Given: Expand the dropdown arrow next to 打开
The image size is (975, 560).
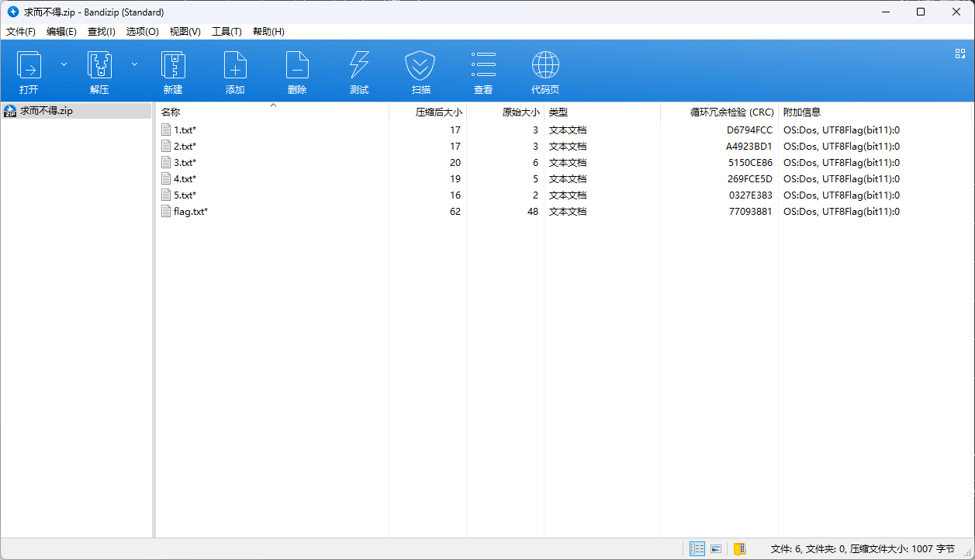Looking at the screenshot, I should tap(64, 64).
